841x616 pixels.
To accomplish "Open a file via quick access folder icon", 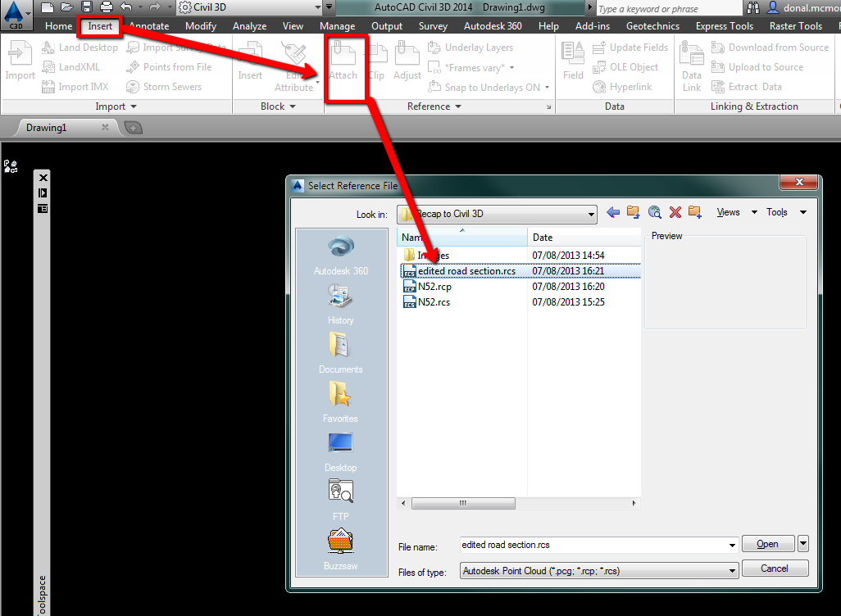I will 66,7.
